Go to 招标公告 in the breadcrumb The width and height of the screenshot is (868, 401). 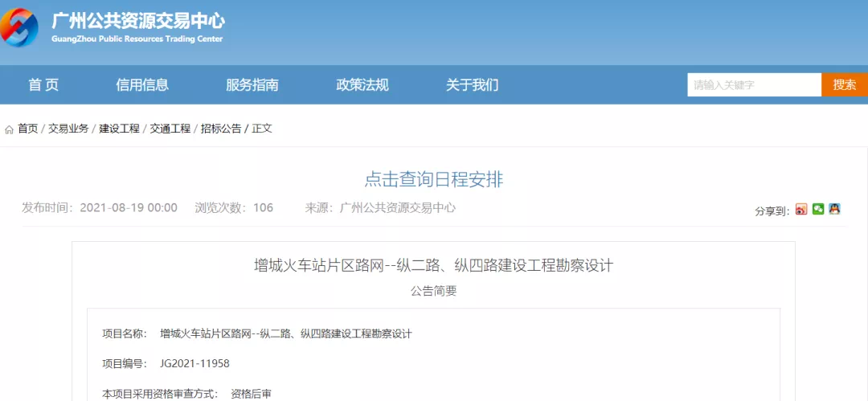(x=221, y=129)
